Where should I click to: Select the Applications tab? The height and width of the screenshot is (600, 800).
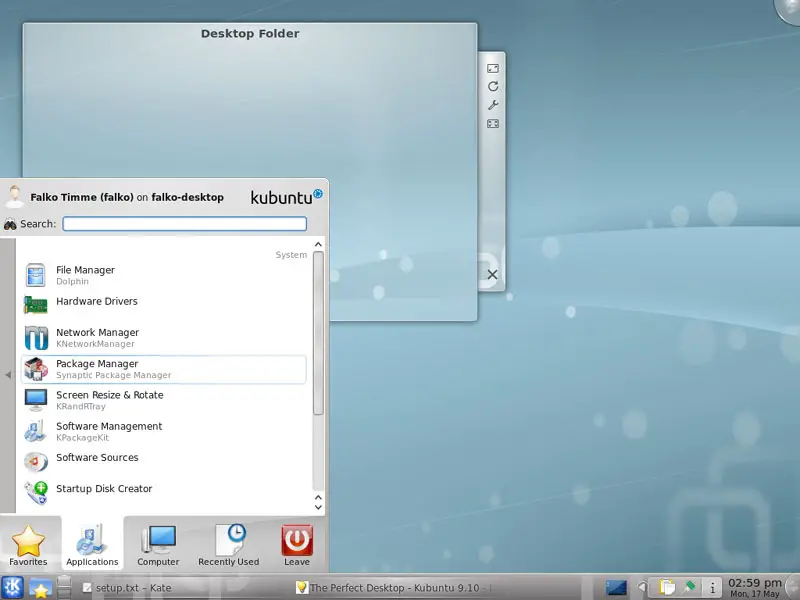pyautogui.click(x=92, y=545)
